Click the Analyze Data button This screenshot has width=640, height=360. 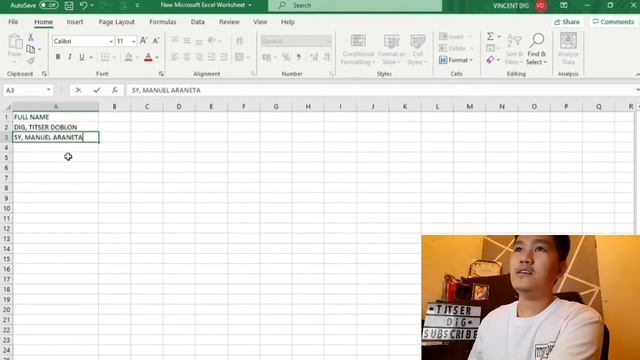[568, 49]
